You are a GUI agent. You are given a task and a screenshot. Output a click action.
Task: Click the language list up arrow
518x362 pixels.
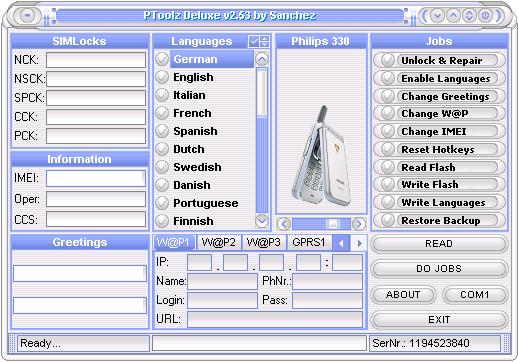(x=262, y=59)
